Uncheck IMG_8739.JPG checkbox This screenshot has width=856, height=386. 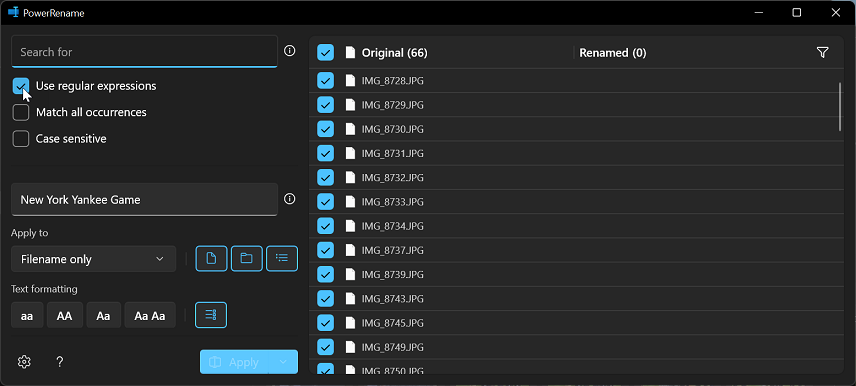[x=325, y=274]
